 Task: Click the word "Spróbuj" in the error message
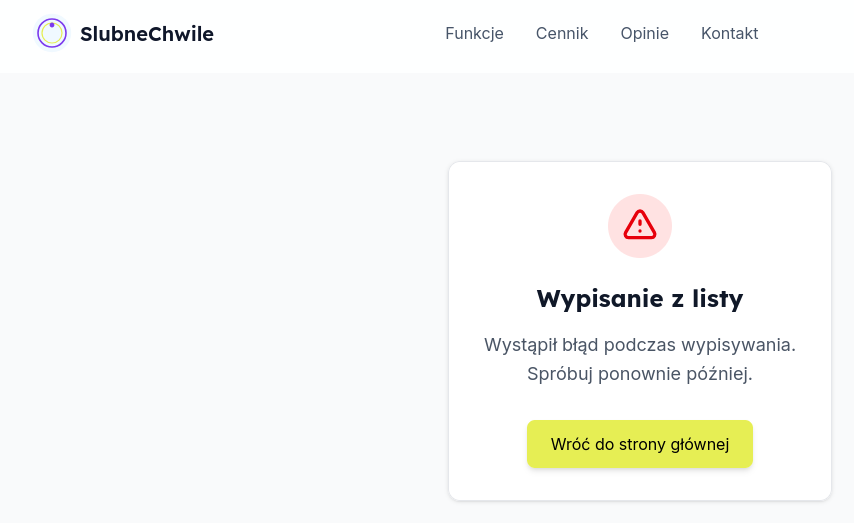pyautogui.click(x=560, y=374)
